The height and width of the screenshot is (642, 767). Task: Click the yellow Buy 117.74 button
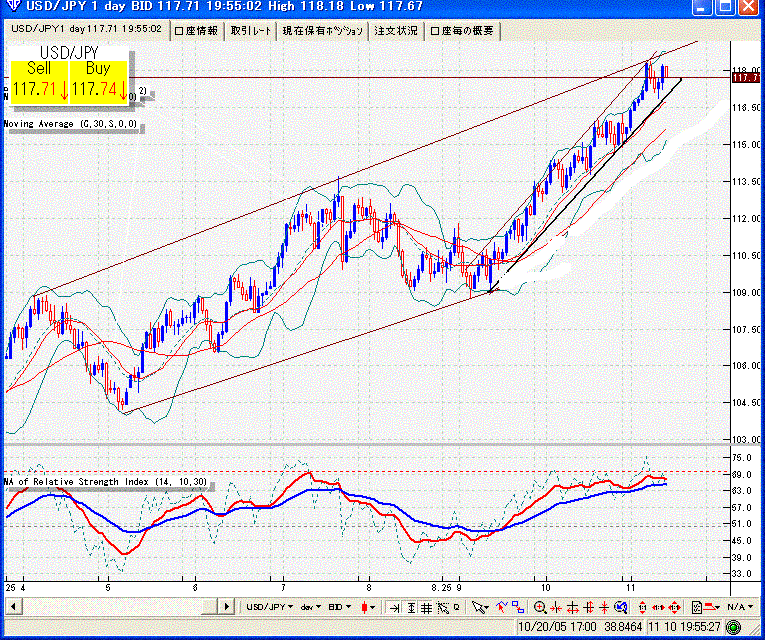coord(98,81)
